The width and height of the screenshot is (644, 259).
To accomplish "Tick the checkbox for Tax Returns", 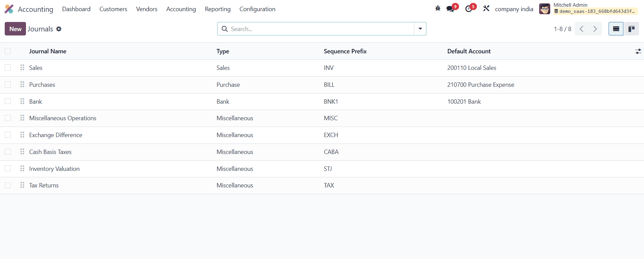I will tap(8, 185).
